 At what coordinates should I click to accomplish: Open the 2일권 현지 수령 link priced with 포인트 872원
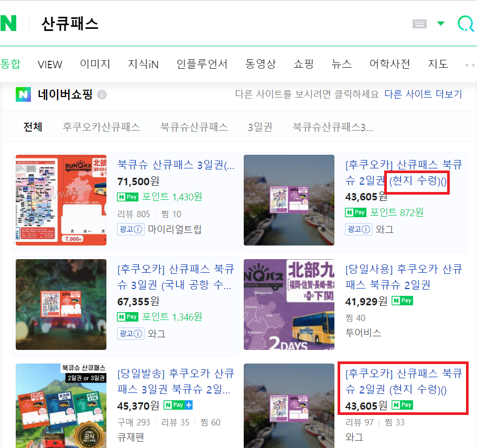pos(404,173)
